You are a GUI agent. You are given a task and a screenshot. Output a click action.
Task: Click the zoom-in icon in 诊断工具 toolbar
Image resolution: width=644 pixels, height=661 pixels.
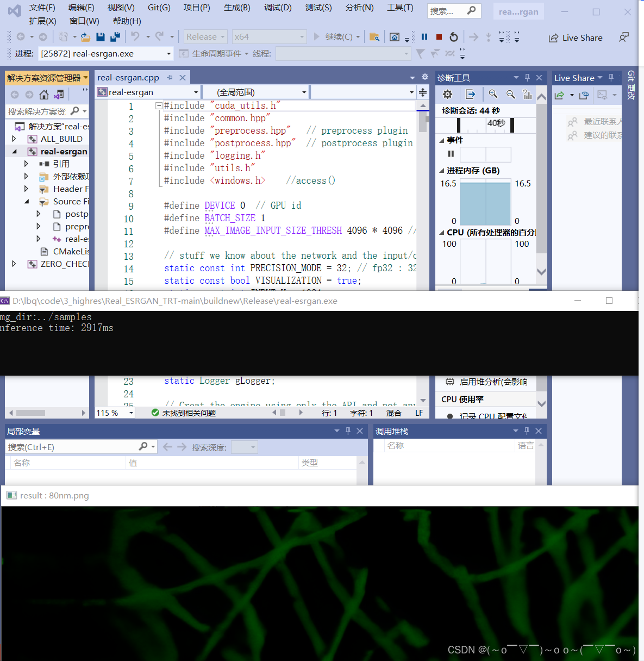click(x=493, y=94)
